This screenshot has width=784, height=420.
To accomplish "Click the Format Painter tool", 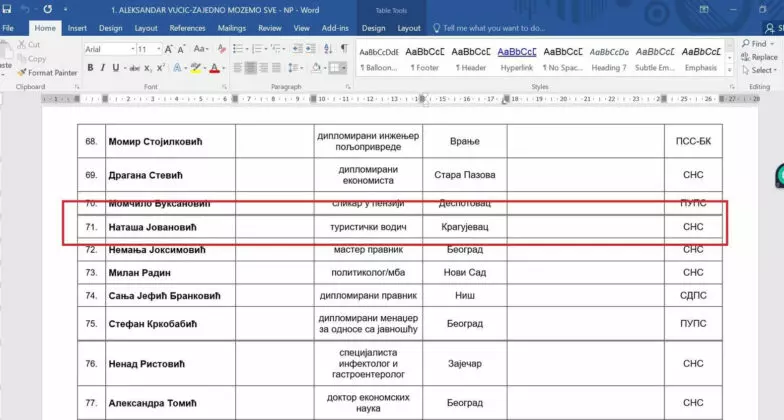I will tap(50, 73).
